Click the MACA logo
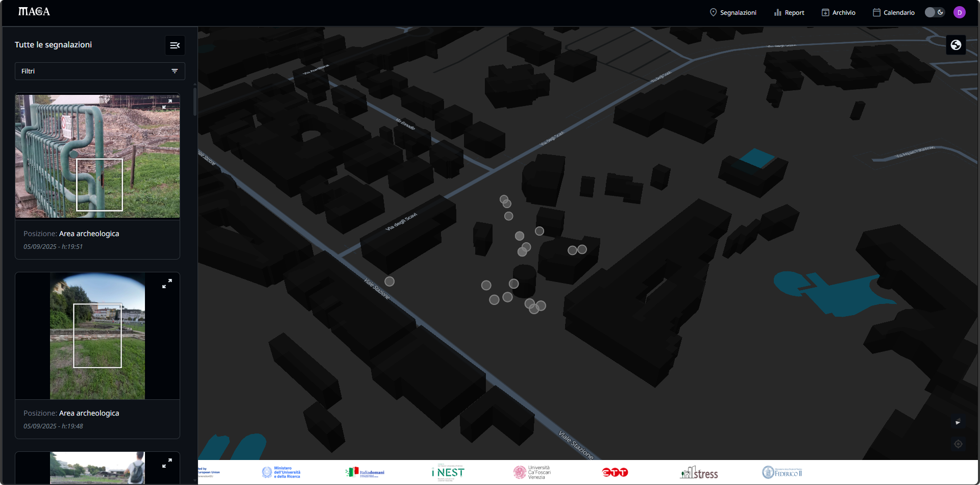This screenshot has height=485, width=980. coord(34,11)
